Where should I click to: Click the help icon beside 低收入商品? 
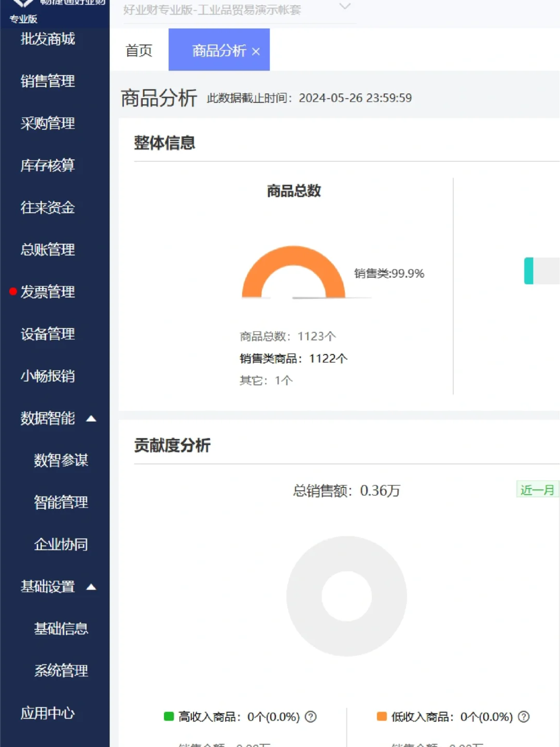point(524,717)
